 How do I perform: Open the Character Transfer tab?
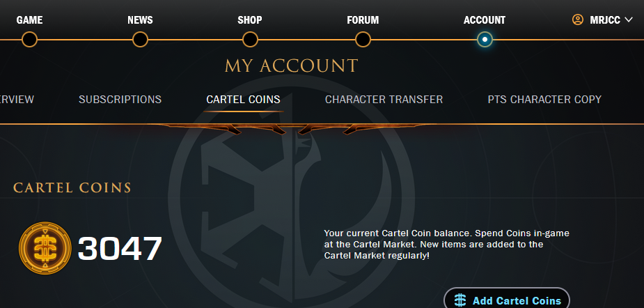[384, 100]
